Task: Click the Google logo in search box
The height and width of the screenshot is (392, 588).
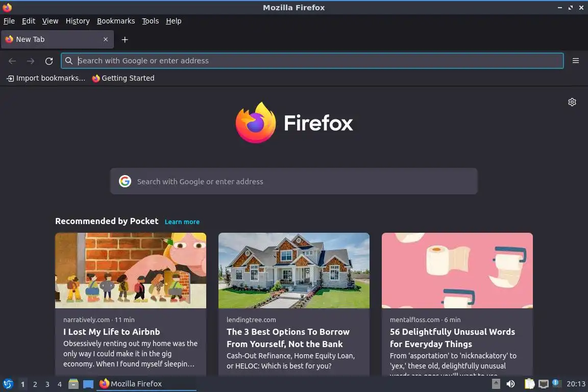Action: (x=125, y=182)
